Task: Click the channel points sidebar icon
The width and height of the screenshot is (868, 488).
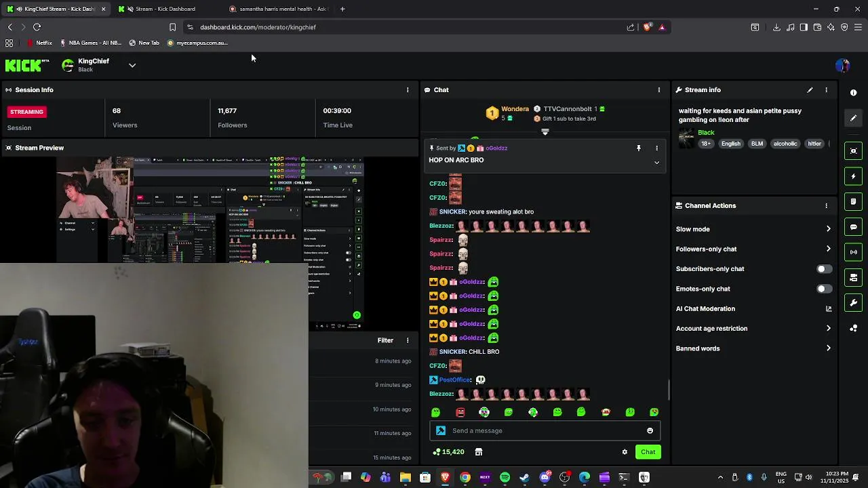Action: (x=854, y=328)
